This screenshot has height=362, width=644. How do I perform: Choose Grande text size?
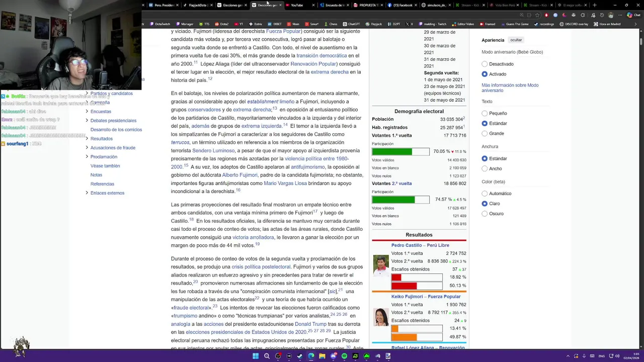[485, 133]
